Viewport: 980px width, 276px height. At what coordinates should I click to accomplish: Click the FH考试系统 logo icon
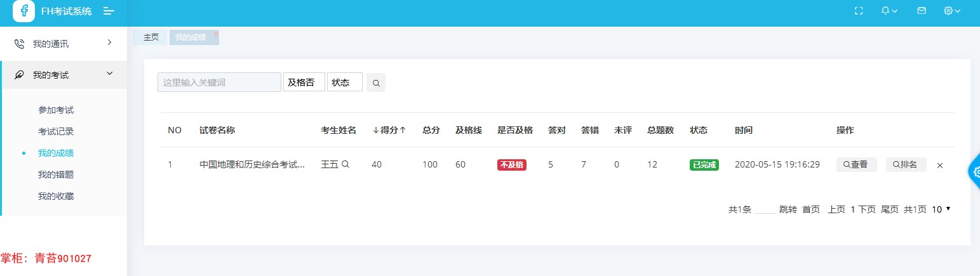[23, 11]
